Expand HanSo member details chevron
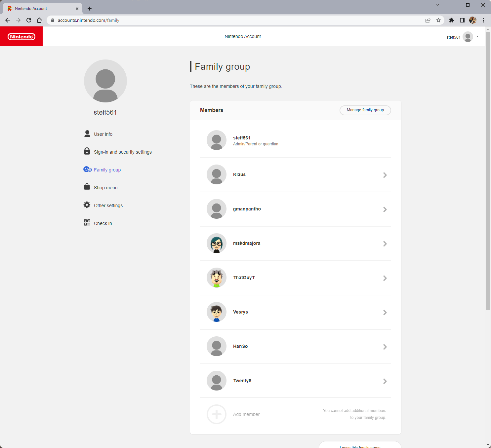 click(385, 347)
